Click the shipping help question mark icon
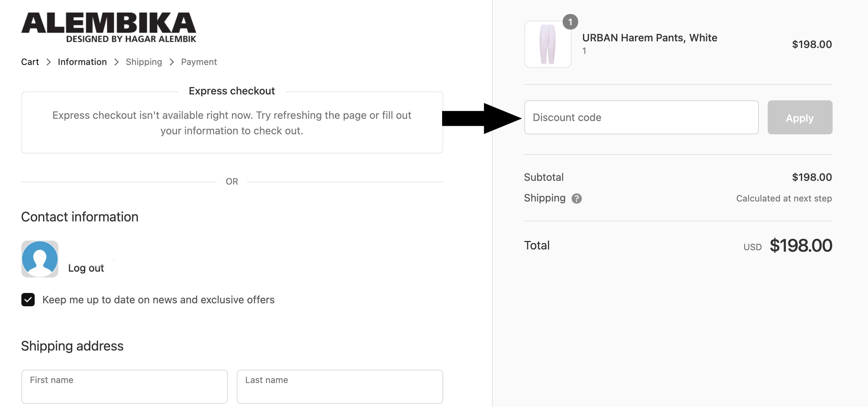The width and height of the screenshot is (868, 407). click(576, 199)
